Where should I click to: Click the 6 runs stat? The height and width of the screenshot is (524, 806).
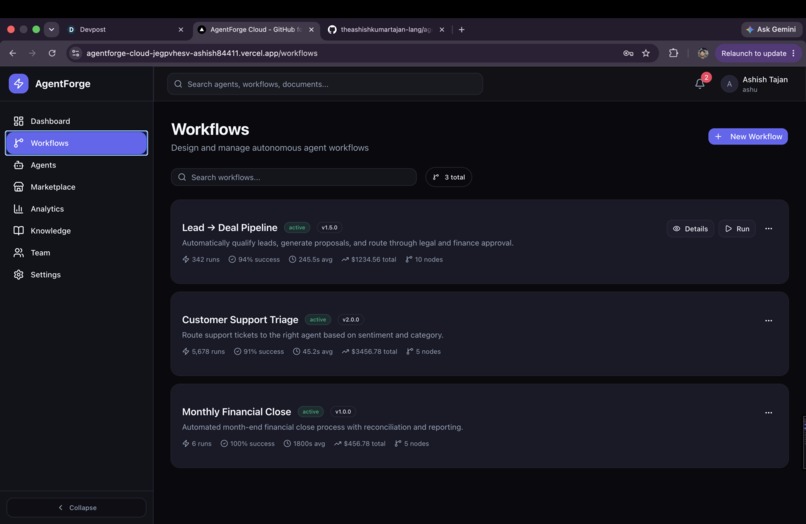click(x=197, y=443)
